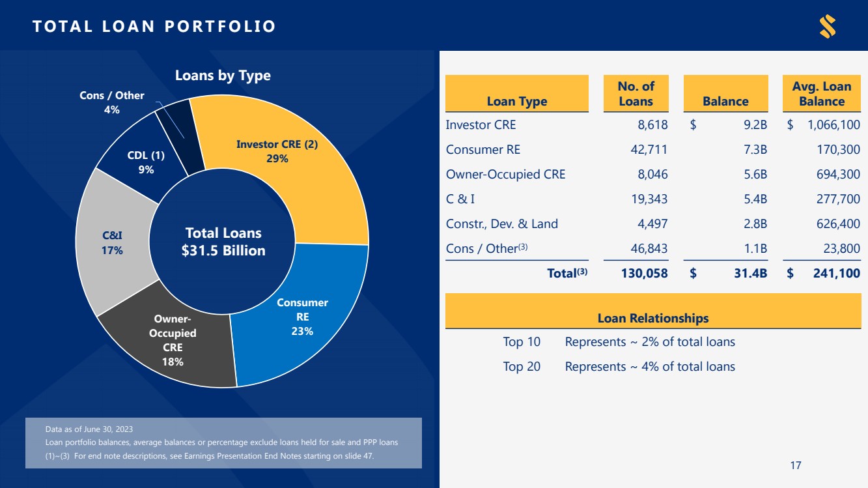Click the 694,300 average balance cell
The image size is (868, 488).
click(839, 174)
